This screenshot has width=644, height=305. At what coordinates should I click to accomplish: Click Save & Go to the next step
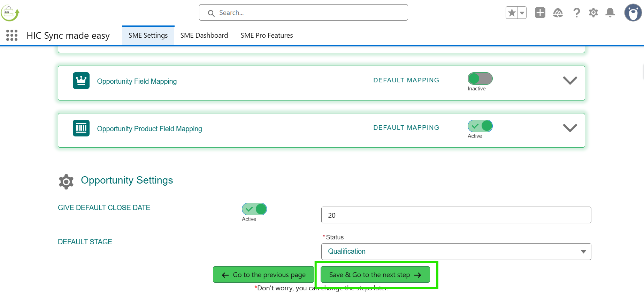tap(375, 275)
